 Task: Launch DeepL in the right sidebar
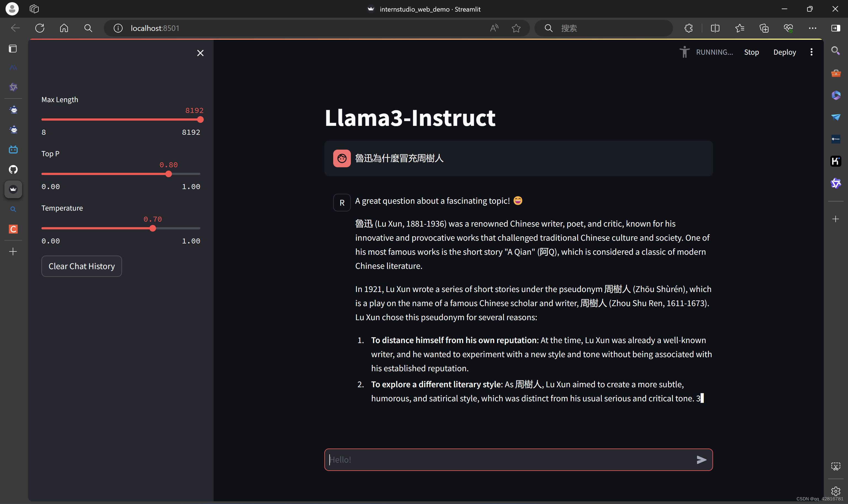836,139
